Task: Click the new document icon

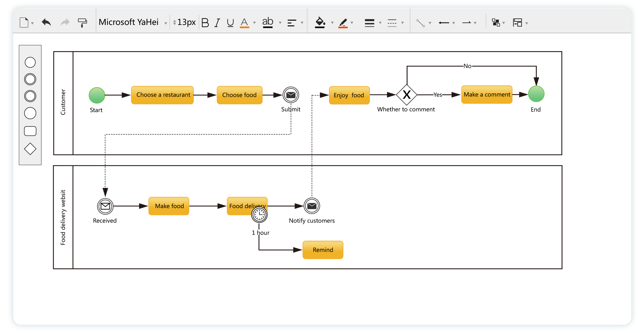Action: point(24,22)
